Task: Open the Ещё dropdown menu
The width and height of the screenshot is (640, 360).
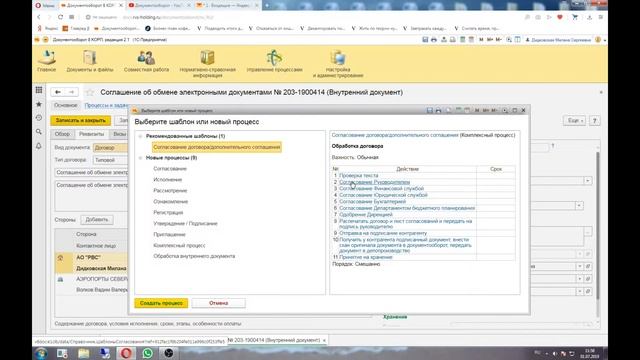Action: (574, 121)
